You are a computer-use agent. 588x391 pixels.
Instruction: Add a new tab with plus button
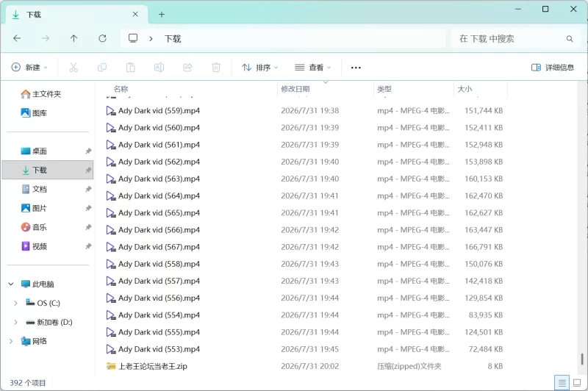[x=162, y=14]
